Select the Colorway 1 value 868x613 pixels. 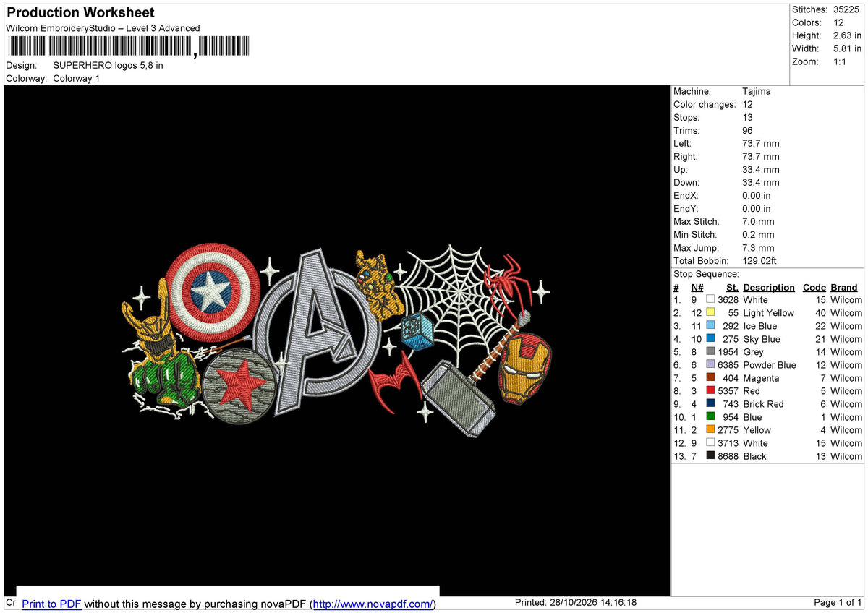coord(76,78)
